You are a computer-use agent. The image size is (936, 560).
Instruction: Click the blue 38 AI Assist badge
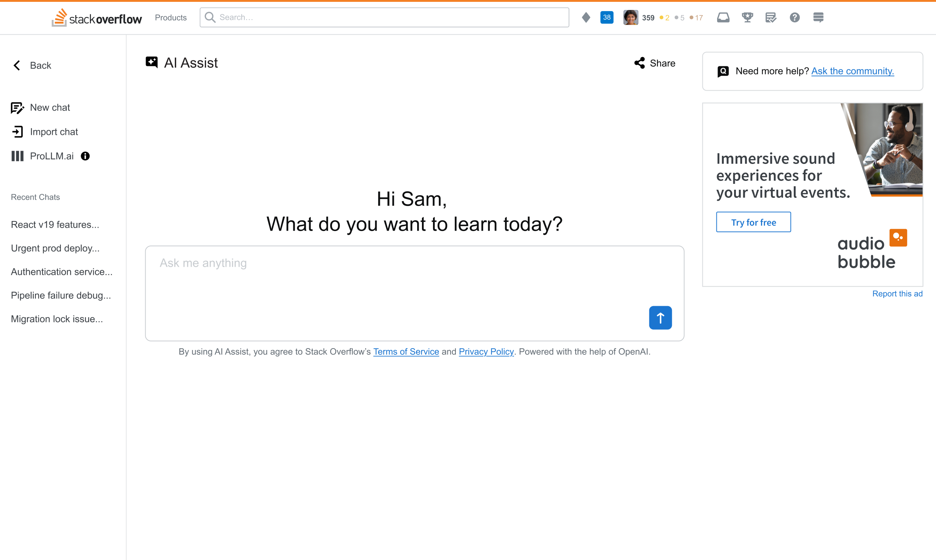pyautogui.click(x=606, y=17)
